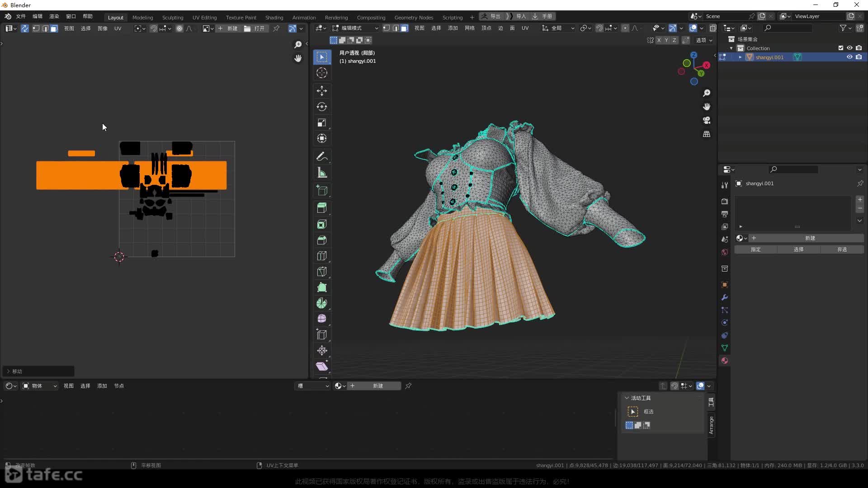Toggle proportional editing in 3D viewport
The width and height of the screenshot is (868, 488).
[x=625, y=28]
